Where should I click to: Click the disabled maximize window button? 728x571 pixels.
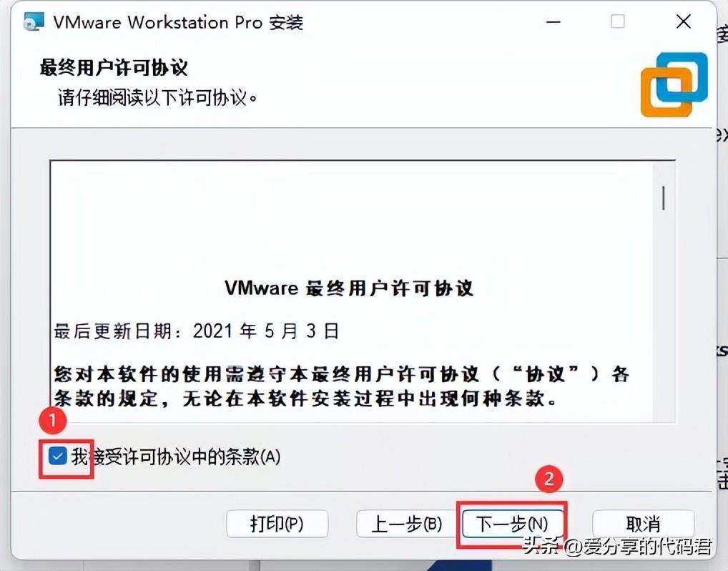617,21
